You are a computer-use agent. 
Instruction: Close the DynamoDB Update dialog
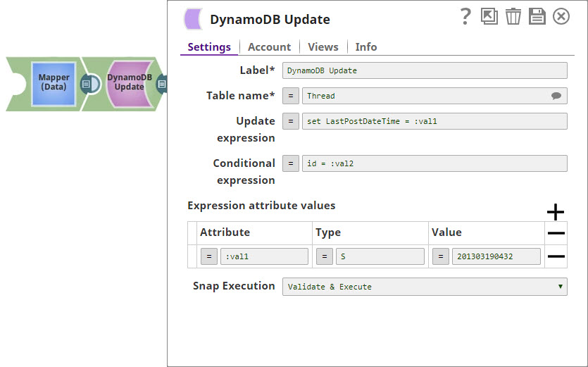click(x=561, y=16)
